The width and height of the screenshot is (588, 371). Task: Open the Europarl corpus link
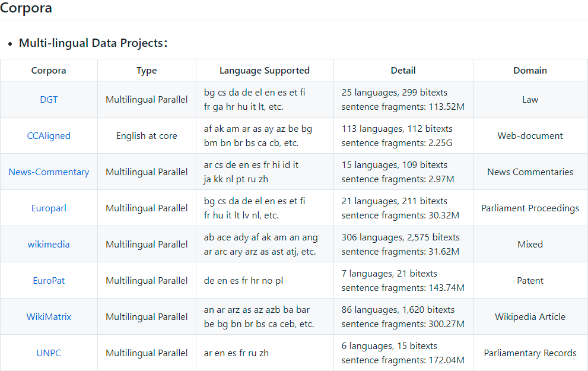[x=49, y=208]
